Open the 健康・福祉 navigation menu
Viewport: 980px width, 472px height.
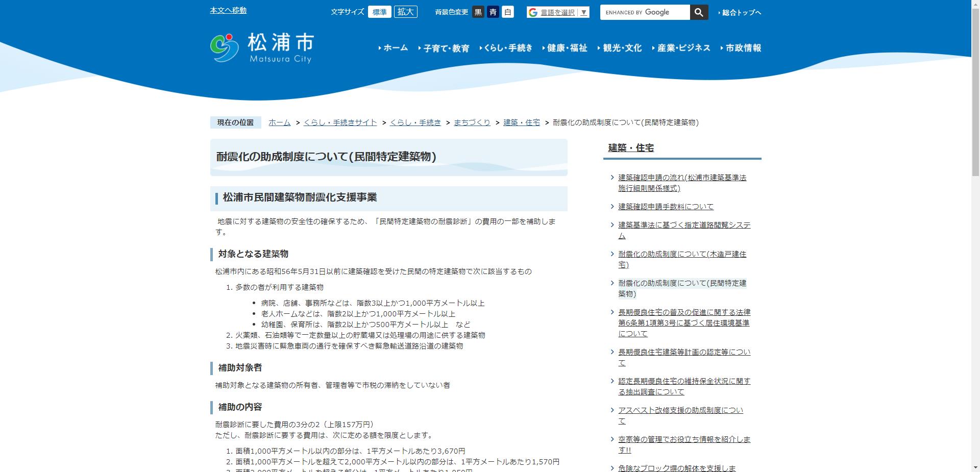(x=566, y=48)
